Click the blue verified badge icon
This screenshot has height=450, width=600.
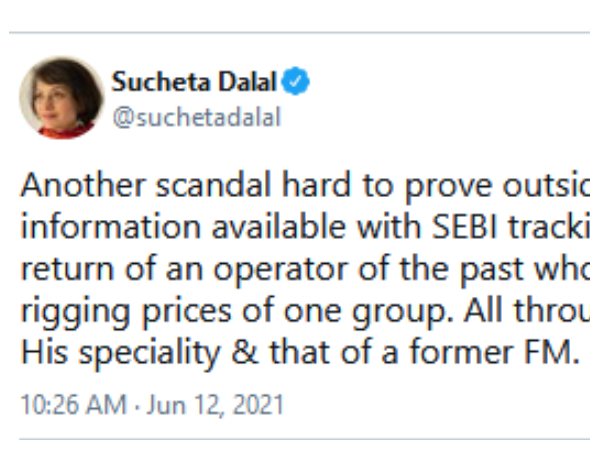296,81
